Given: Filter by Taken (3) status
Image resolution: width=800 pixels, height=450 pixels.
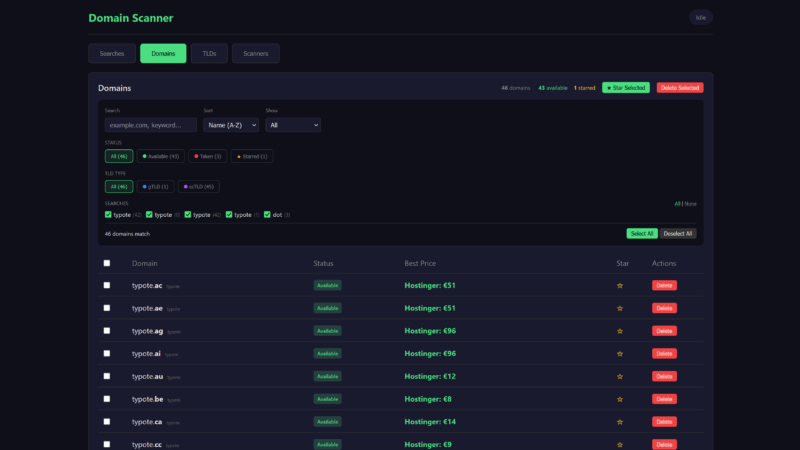Looking at the screenshot, I should click(208, 156).
